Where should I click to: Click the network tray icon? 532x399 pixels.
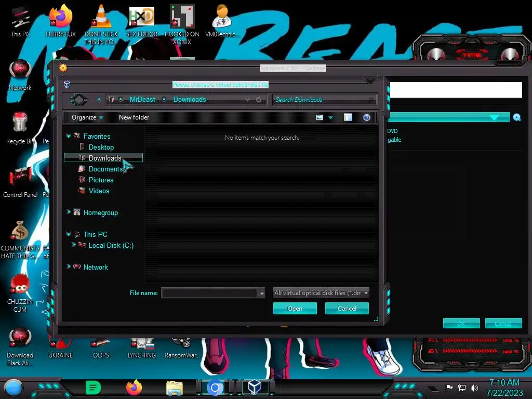(x=462, y=388)
